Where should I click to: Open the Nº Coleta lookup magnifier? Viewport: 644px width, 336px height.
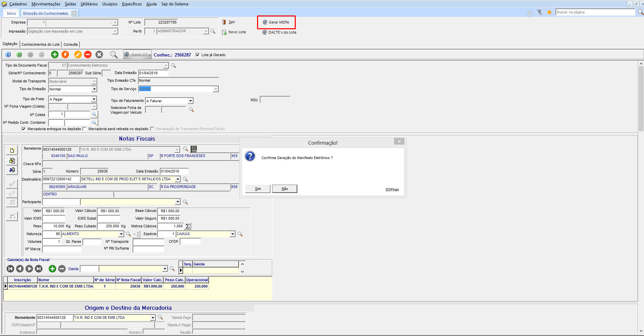[95, 115]
